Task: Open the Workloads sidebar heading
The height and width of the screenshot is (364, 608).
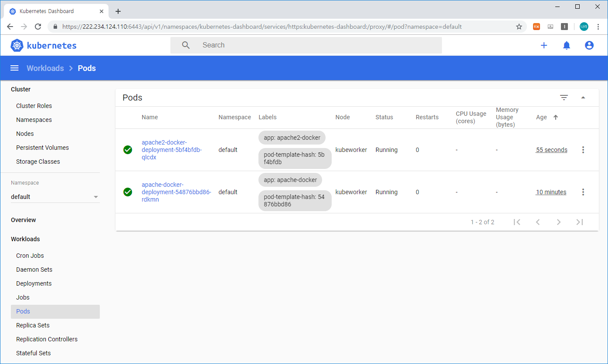Action: [25, 239]
